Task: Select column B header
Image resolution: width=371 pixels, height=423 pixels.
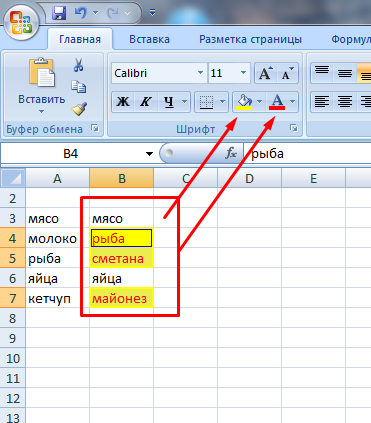Action: tap(122, 179)
